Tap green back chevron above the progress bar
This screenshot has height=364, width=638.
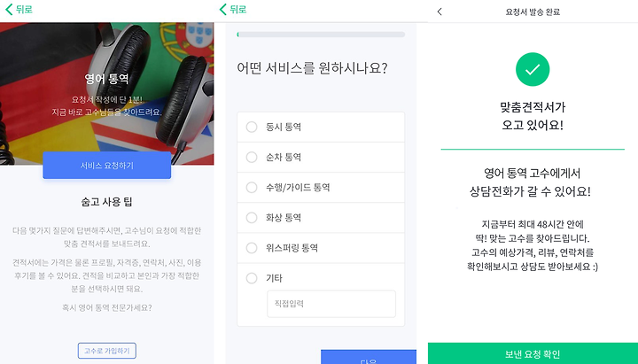point(222,10)
